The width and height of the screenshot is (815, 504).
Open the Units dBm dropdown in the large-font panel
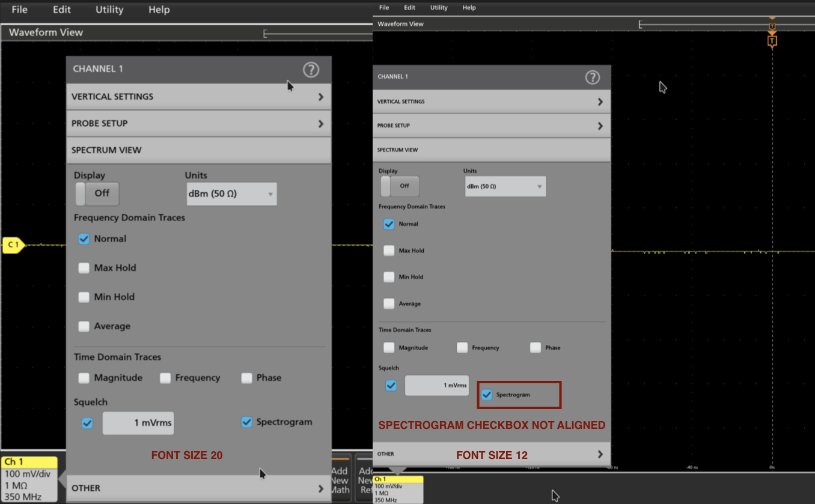(x=231, y=194)
